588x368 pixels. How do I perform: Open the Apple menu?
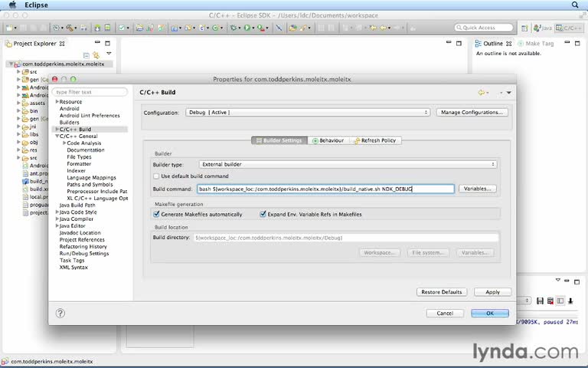(12, 5)
